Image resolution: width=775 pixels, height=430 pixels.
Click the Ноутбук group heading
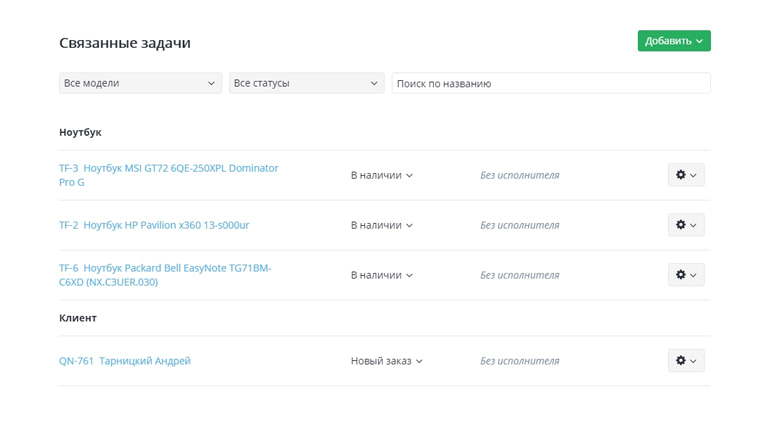point(80,132)
